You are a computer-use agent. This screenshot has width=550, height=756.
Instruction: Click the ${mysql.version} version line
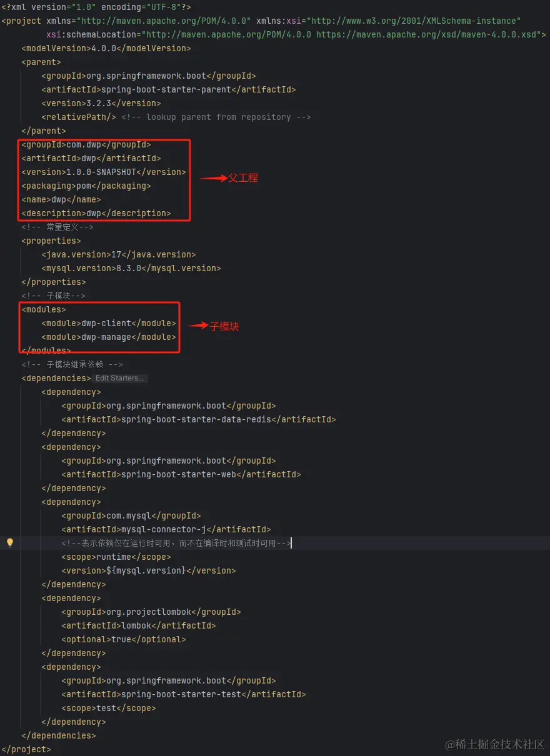coord(149,570)
